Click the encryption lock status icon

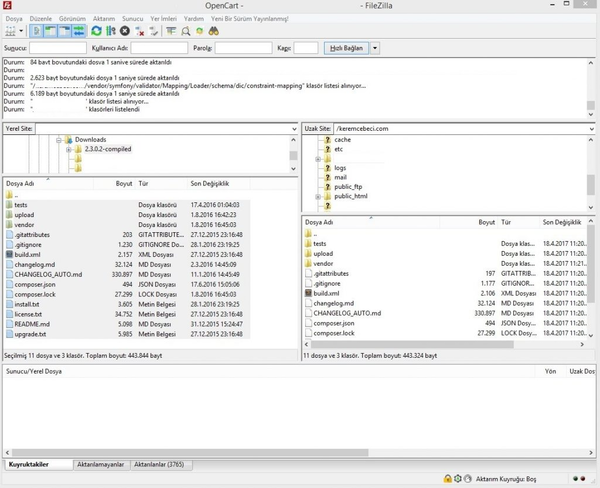(x=447, y=478)
